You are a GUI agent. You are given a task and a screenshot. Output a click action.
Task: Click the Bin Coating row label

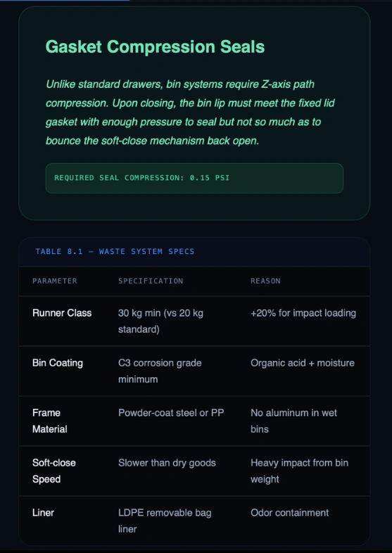(58, 363)
